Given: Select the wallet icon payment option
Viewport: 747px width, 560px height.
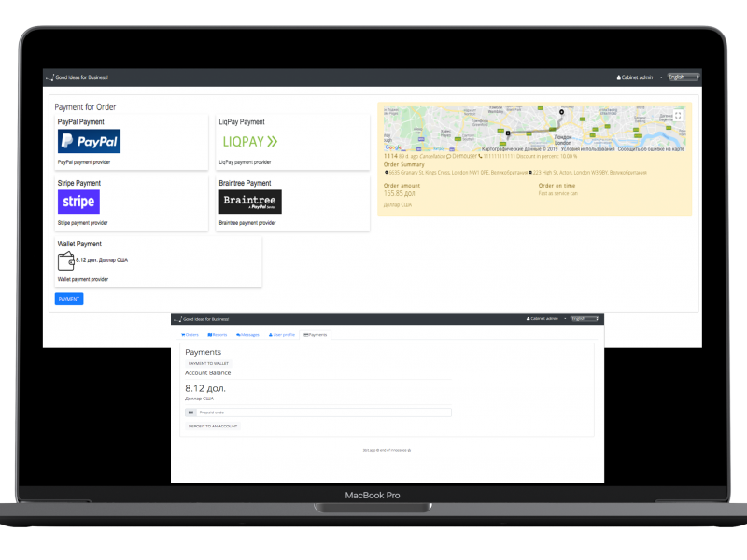Looking at the screenshot, I should point(65,261).
